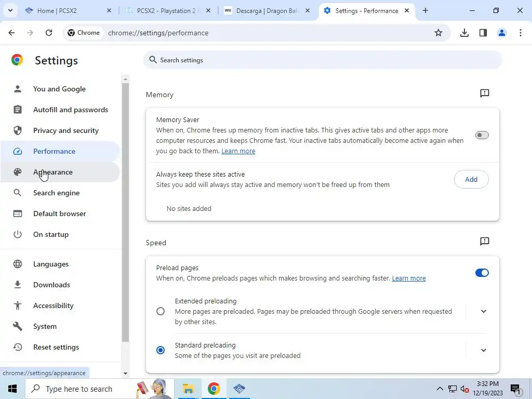This screenshot has height=399, width=532.
Task: Close the PCSX2 - Playstation 2 tab
Action: click(208, 10)
